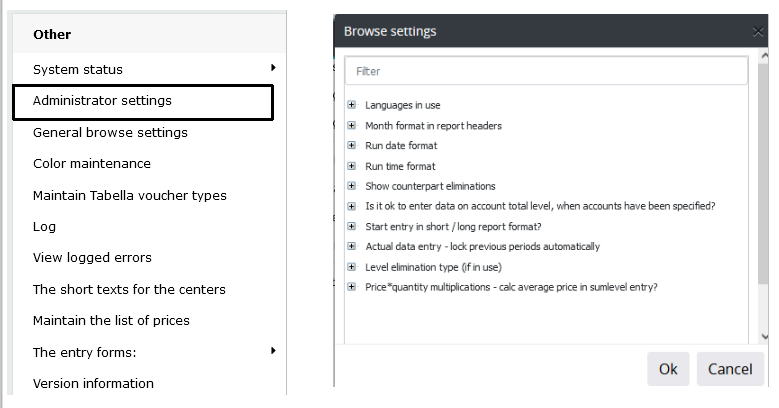Expand the Run time format setting
This screenshot has height=408, width=779.
coord(352,165)
